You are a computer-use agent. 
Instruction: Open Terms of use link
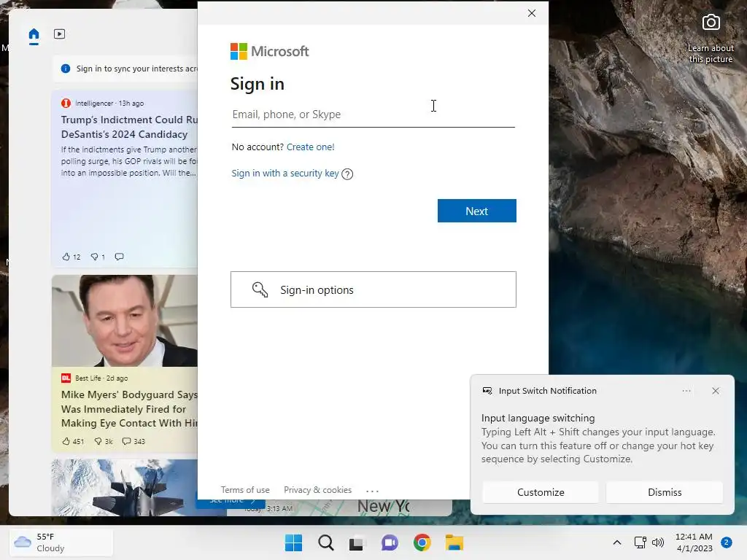point(245,490)
